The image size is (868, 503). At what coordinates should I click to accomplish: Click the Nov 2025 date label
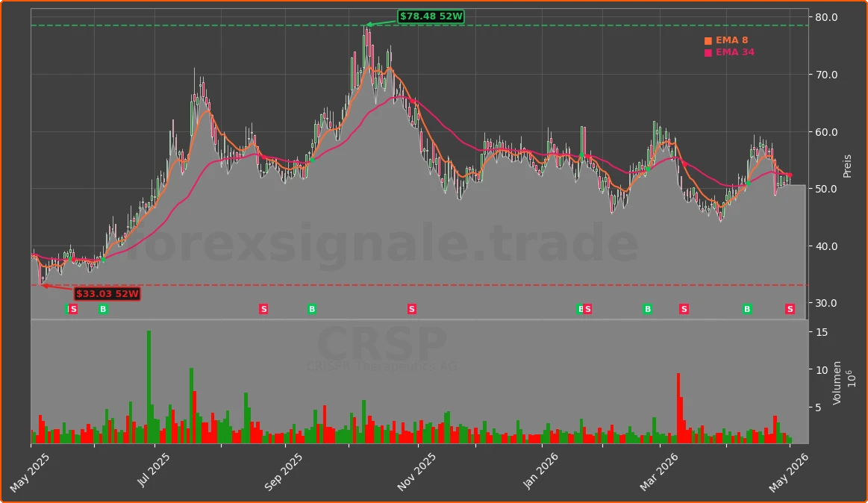[416, 472]
